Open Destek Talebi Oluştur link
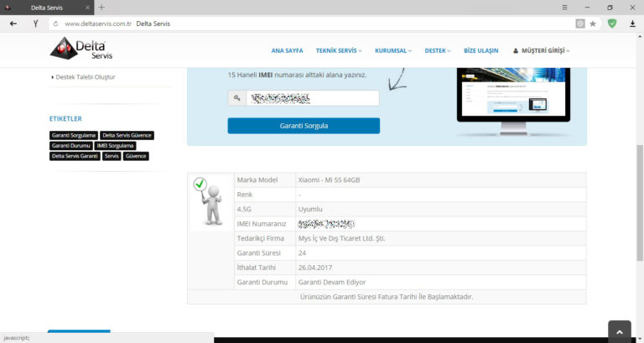The image size is (644, 343). point(86,77)
